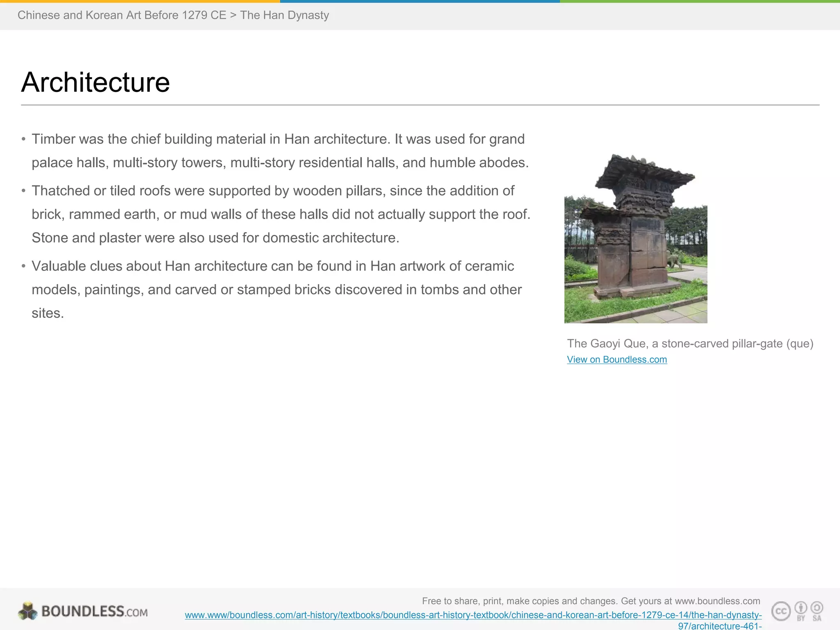Click the breadcrumb '>' separator arrow
The width and height of the screenshot is (840, 630).
tap(233, 15)
